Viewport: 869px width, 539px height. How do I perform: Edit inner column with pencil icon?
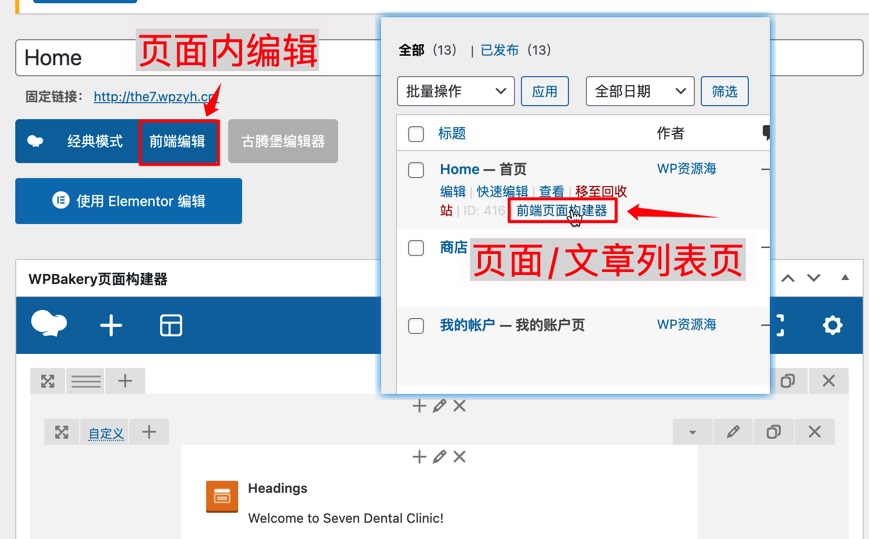coord(439,457)
